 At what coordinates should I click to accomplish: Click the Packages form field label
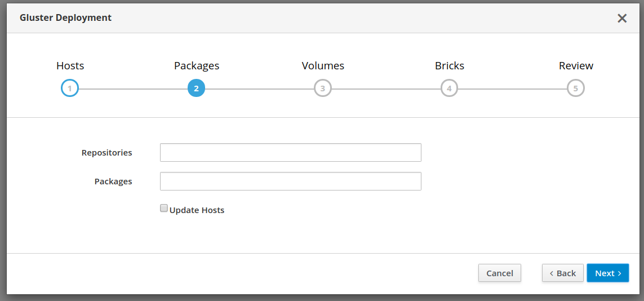[x=113, y=182]
